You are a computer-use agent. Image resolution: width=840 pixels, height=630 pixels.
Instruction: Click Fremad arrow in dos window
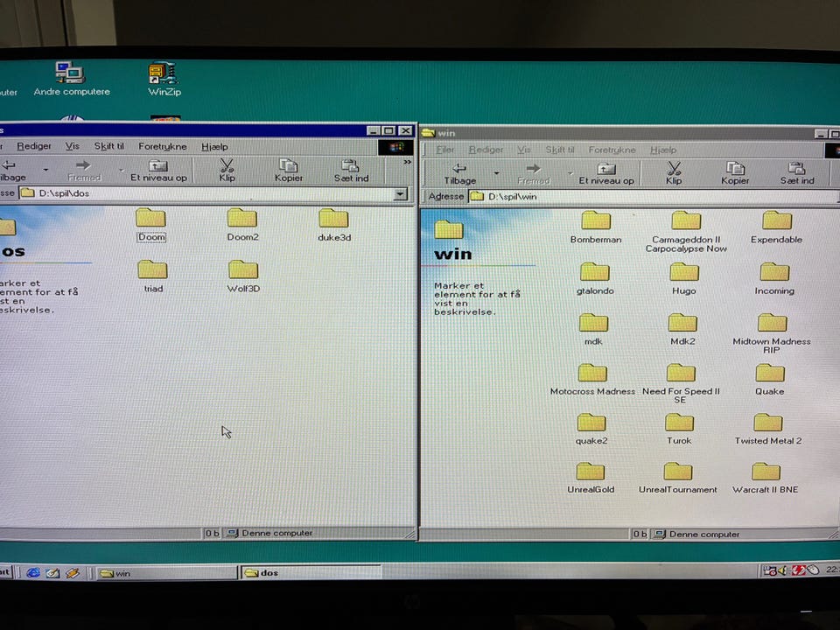pos(84,170)
